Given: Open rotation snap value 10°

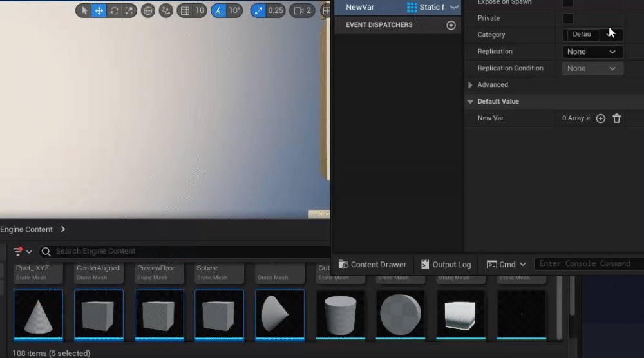Looking at the screenshot, I should [234, 11].
